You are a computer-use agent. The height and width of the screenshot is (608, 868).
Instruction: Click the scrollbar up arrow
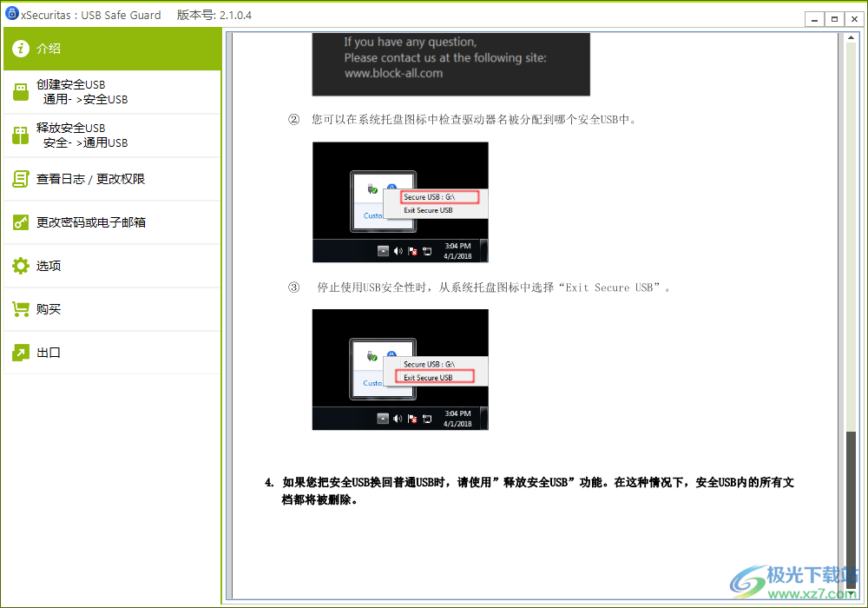pyautogui.click(x=852, y=36)
